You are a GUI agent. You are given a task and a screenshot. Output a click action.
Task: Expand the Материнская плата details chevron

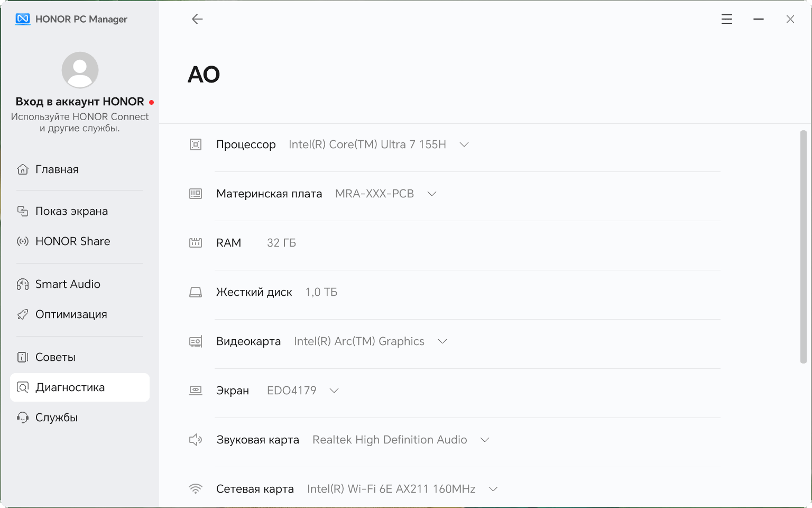(x=432, y=194)
